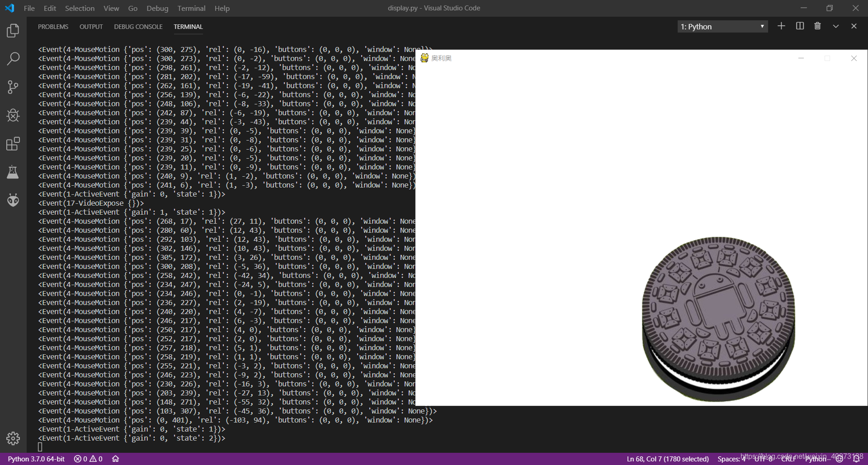Create a new terminal with the plus icon
The width and height of the screenshot is (868, 465).
(781, 26)
